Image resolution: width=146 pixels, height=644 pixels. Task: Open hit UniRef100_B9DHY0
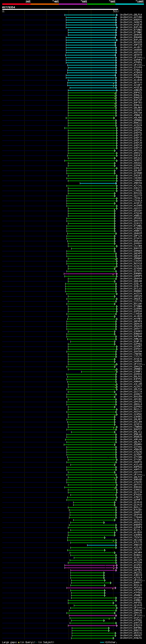[x=131, y=20]
